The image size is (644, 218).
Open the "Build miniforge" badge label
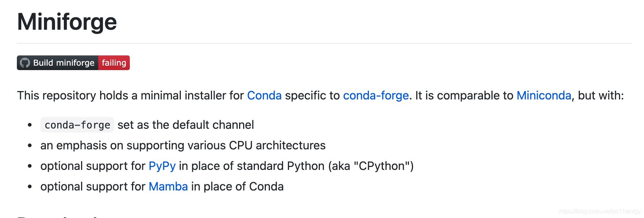(63, 63)
